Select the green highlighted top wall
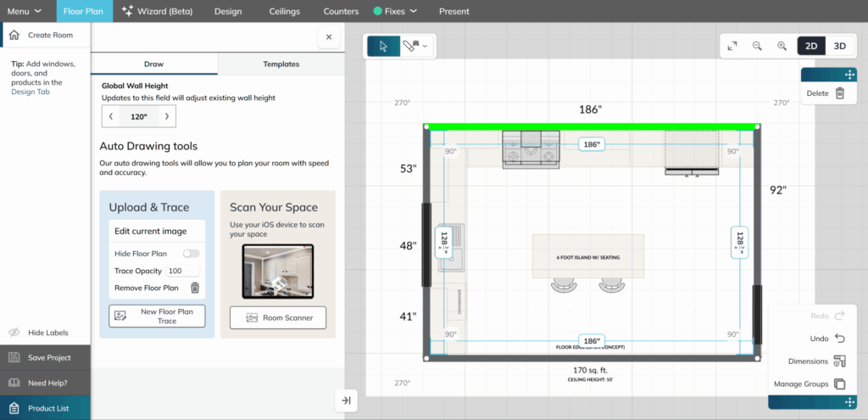 pyautogui.click(x=591, y=127)
